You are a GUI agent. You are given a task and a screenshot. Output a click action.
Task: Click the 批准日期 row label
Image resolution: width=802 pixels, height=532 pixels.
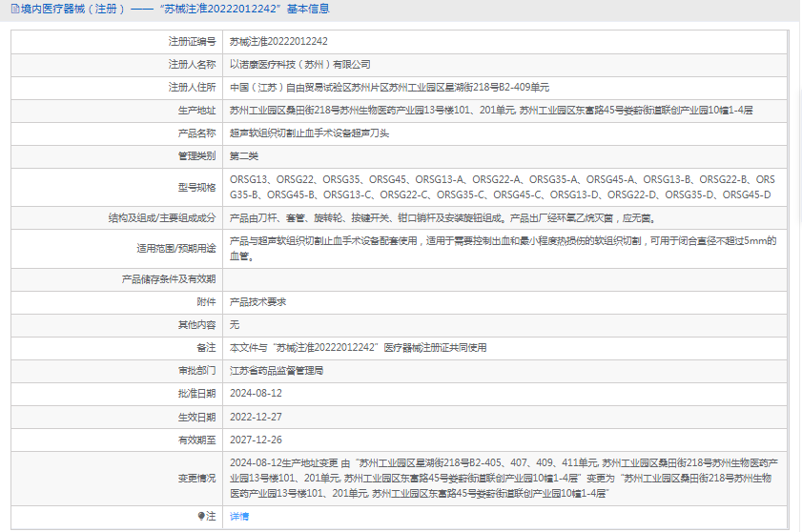click(196, 394)
